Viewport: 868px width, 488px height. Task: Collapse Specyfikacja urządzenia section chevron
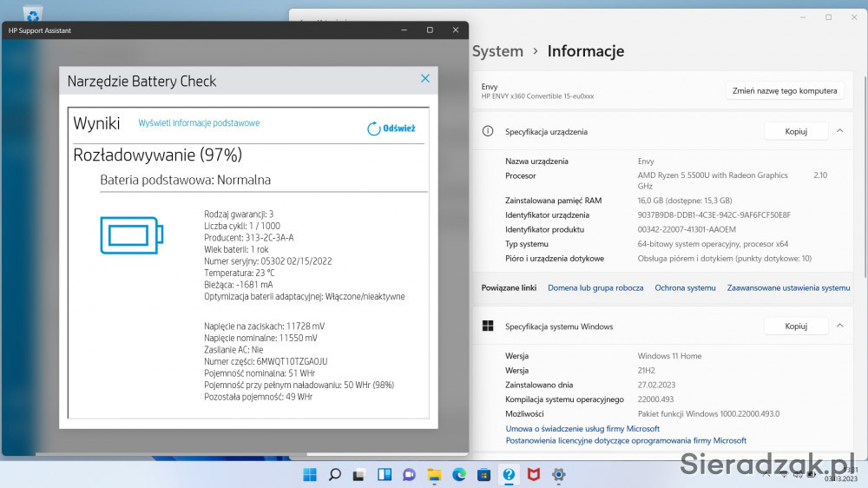click(839, 131)
